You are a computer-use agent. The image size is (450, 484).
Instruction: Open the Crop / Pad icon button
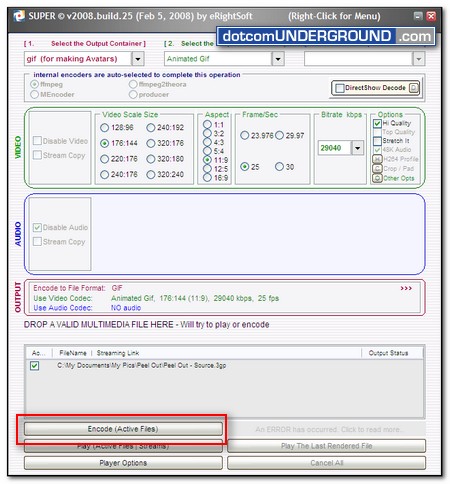tap(377, 169)
